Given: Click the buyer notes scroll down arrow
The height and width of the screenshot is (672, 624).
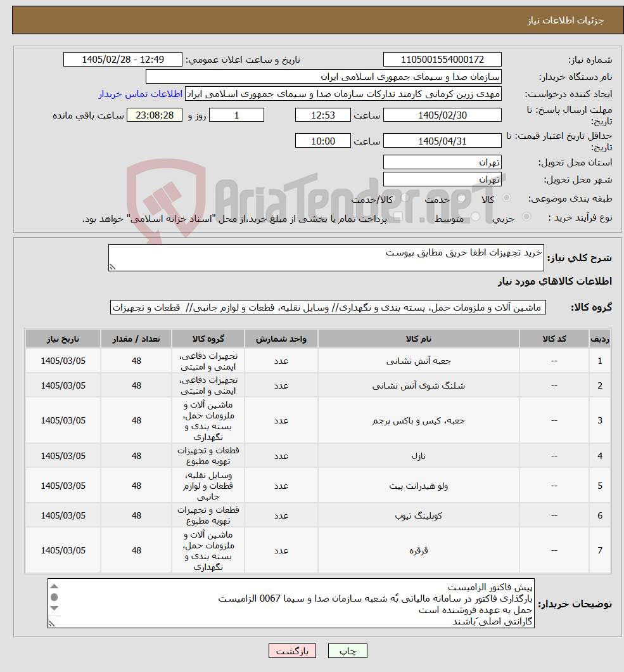Looking at the screenshot, I should coord(54,608).
